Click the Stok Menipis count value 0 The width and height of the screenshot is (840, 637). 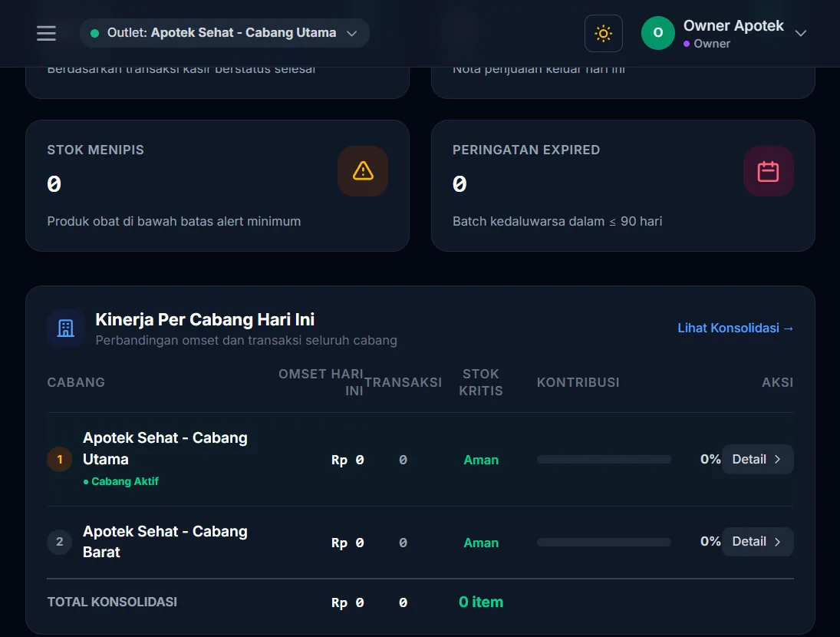[54, 184]
